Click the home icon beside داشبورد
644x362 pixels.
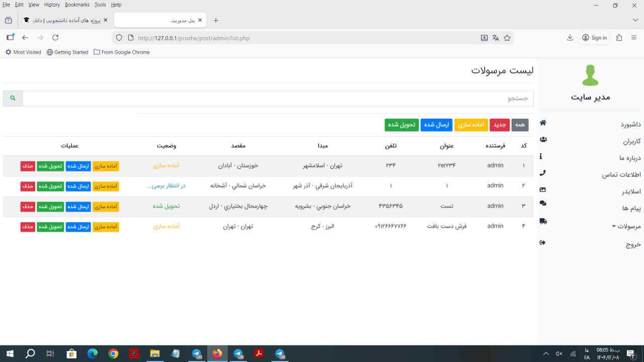pyautogui.click(x=543, y=123)
